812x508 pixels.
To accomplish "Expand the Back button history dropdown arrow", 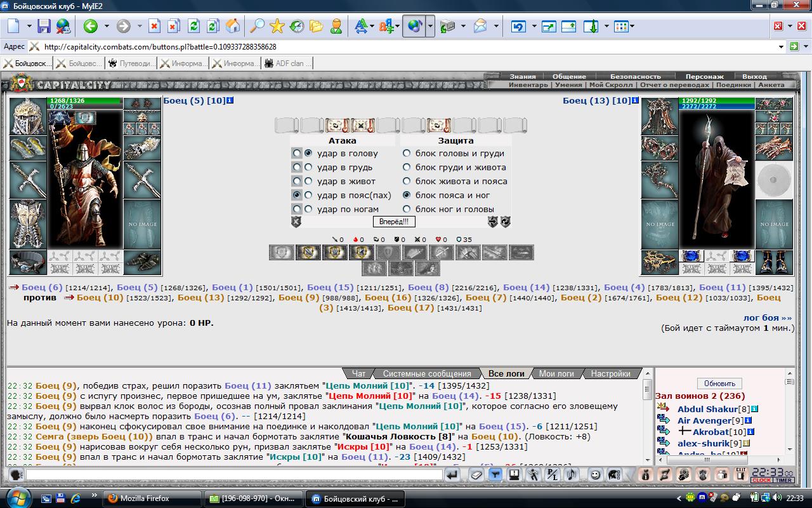I will pos(107,26).
